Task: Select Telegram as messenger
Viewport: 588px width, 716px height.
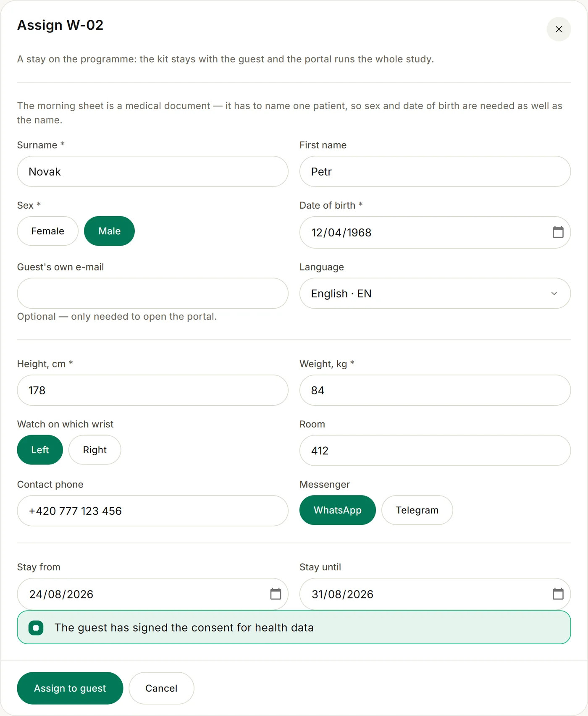Action: coord(417,510)
